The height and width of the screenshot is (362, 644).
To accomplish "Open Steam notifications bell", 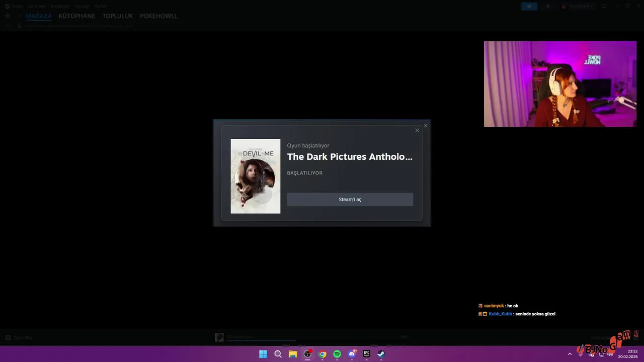I will [x=548, y=6].
